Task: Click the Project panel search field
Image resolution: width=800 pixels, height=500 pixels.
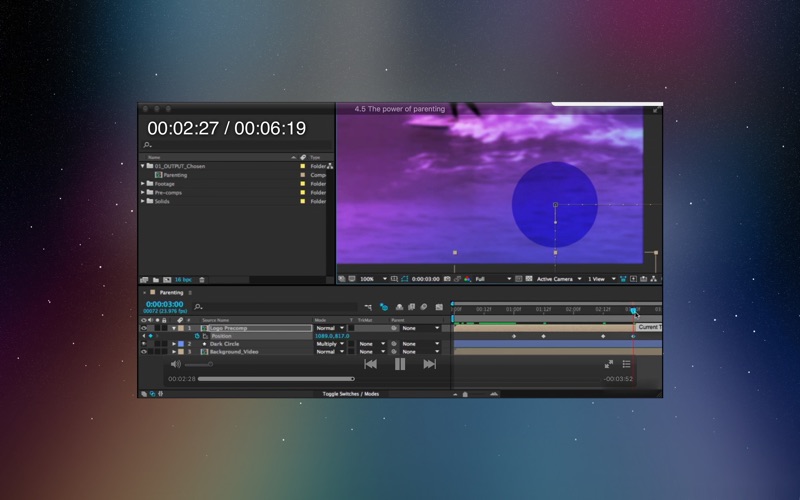Action: click(237, 145)
